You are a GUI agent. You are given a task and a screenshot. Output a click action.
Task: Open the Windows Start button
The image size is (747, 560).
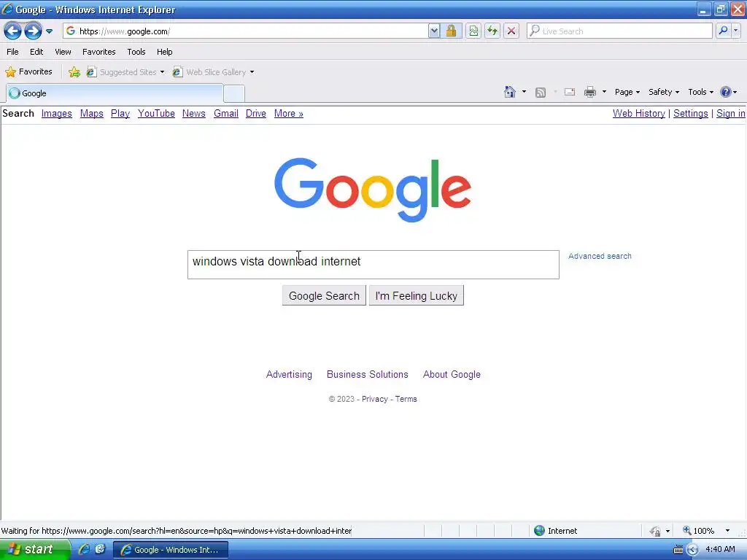(x=35, y=550)
